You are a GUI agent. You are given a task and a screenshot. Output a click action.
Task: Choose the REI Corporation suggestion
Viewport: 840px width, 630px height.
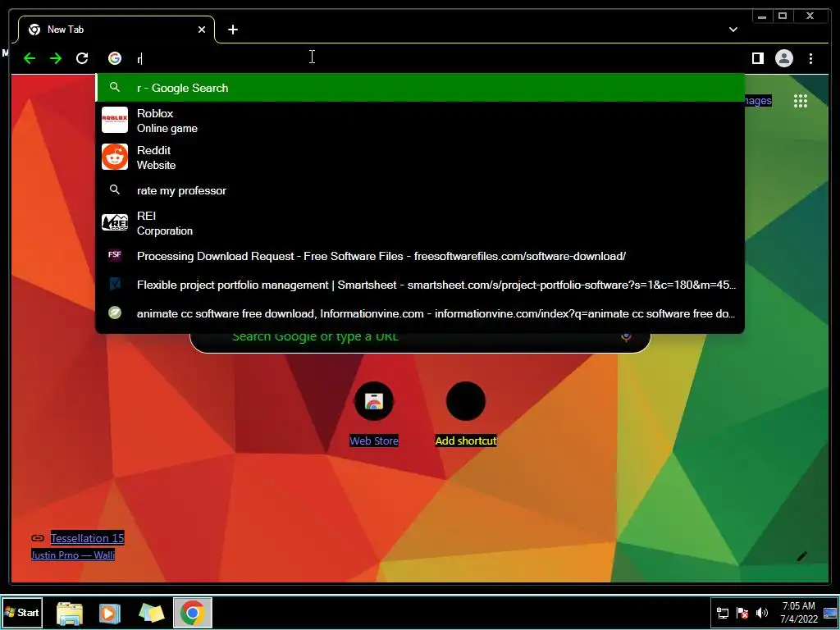(x=420, y=223)
